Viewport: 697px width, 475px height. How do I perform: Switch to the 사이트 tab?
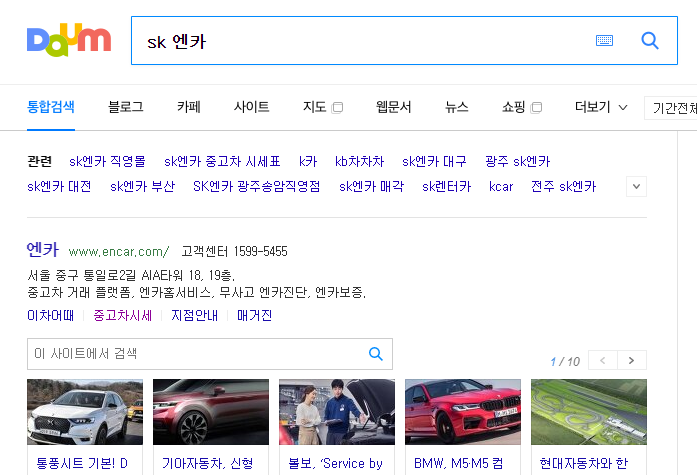click(x=252, y=107)
